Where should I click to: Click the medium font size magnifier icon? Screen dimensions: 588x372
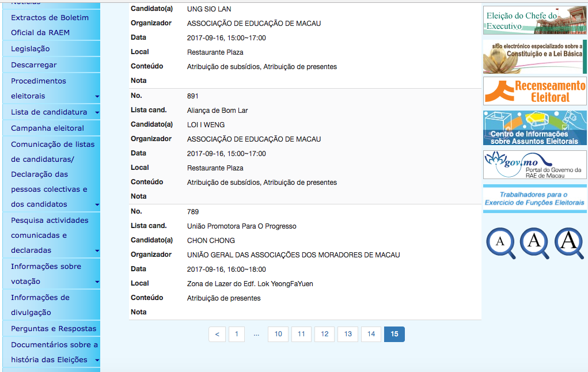pos(534,242)
